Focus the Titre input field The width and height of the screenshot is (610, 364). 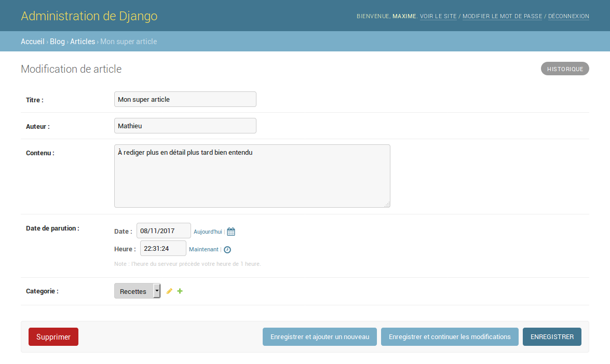[185, 99]
